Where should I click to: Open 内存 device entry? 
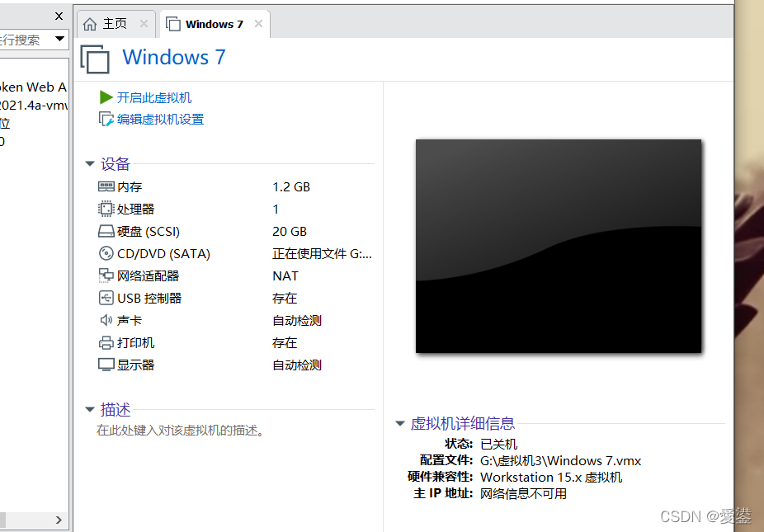[130, 186]
